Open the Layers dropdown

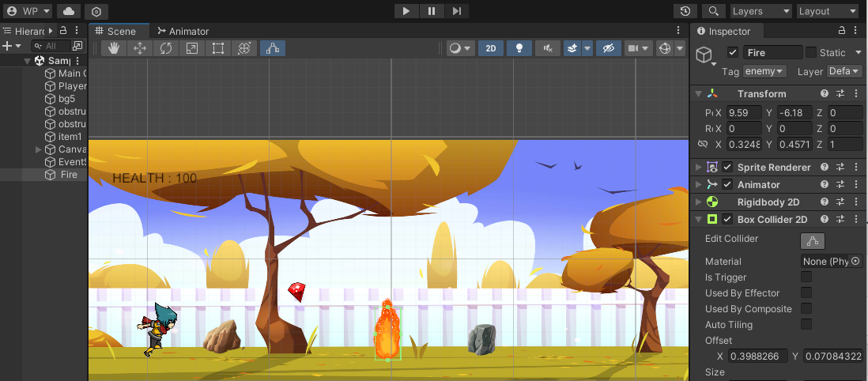pos(759,11)
